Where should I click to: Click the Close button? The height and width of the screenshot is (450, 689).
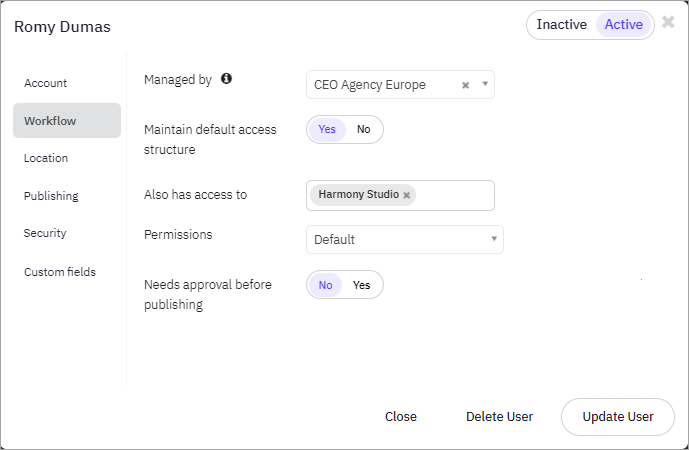tap(401, 417)
